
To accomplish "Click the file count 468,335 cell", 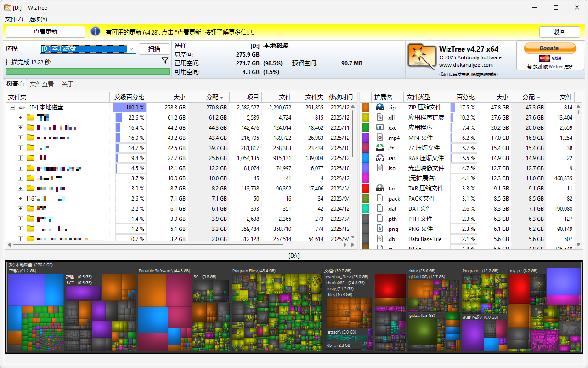I will pyautogui.click(x=560, y=178).
